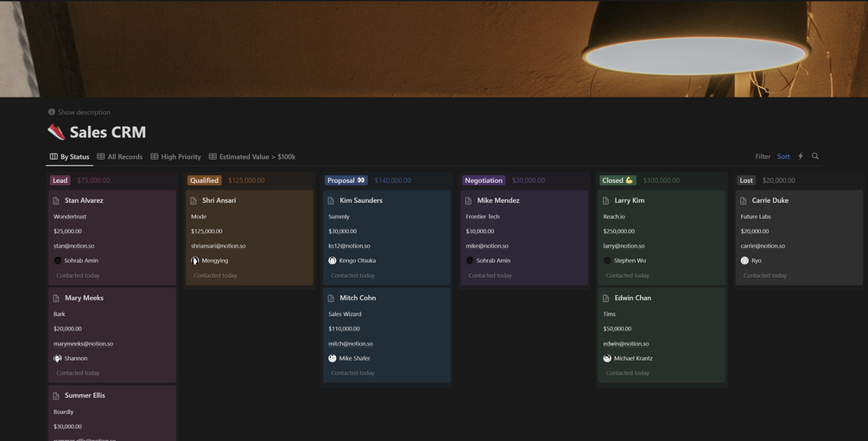
Task: Click the page icon on Larry Kim card
Action: pos(605,200)
